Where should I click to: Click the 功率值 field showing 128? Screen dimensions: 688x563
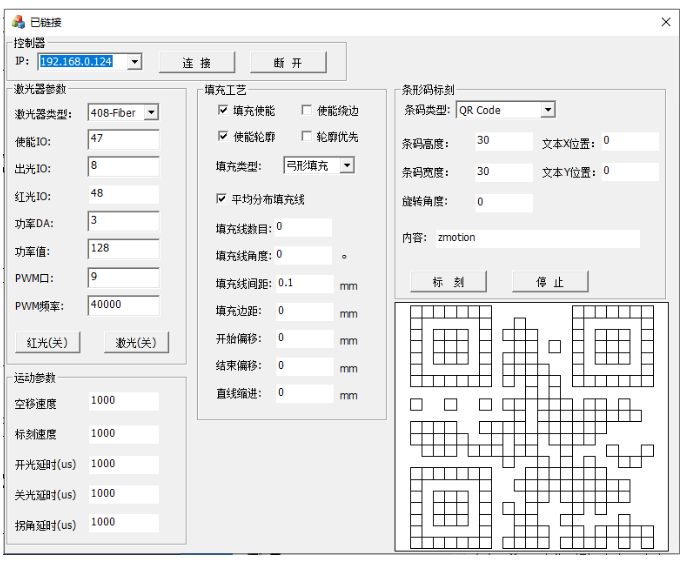coord(124,249)
